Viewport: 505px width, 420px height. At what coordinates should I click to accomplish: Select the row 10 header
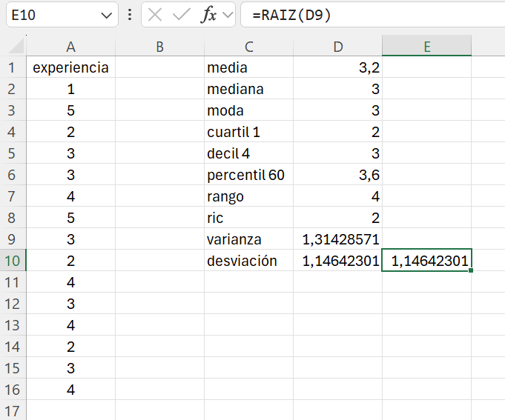pos(13,261)
